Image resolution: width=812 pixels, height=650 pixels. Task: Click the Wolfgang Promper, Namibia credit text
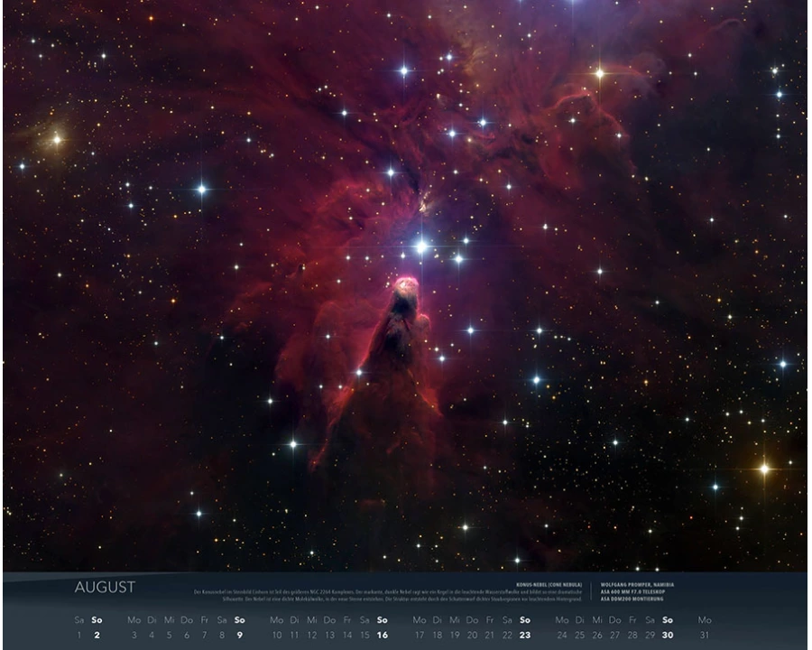pos(635,584)
